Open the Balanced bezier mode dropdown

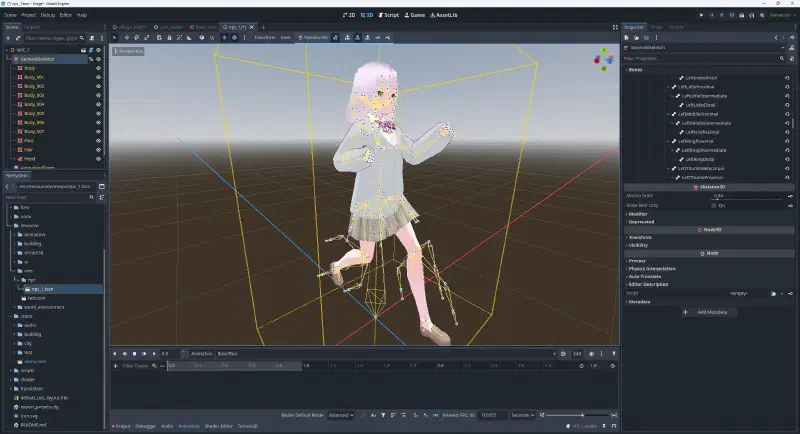pos(341,415)
